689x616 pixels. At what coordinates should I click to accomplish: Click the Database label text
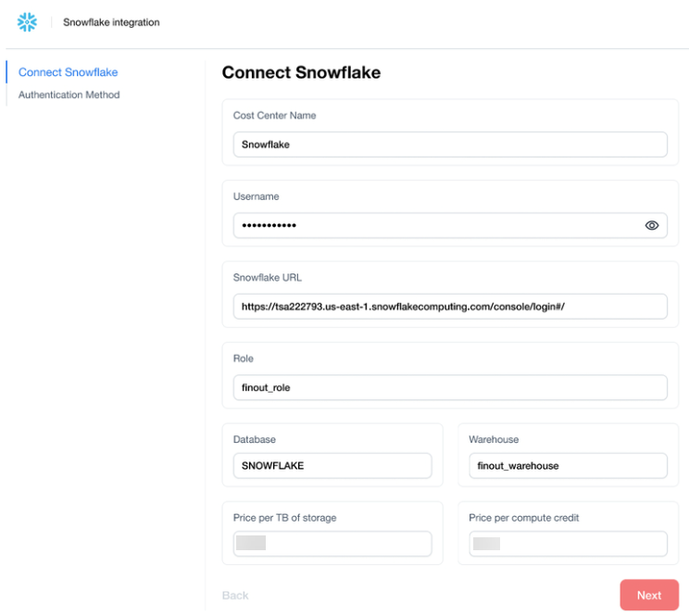pyautogui.click(x=254, y=439)
